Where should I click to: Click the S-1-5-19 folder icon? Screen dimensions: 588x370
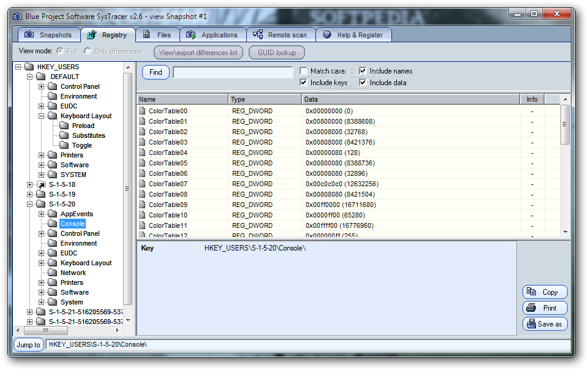tap(41, 194)
